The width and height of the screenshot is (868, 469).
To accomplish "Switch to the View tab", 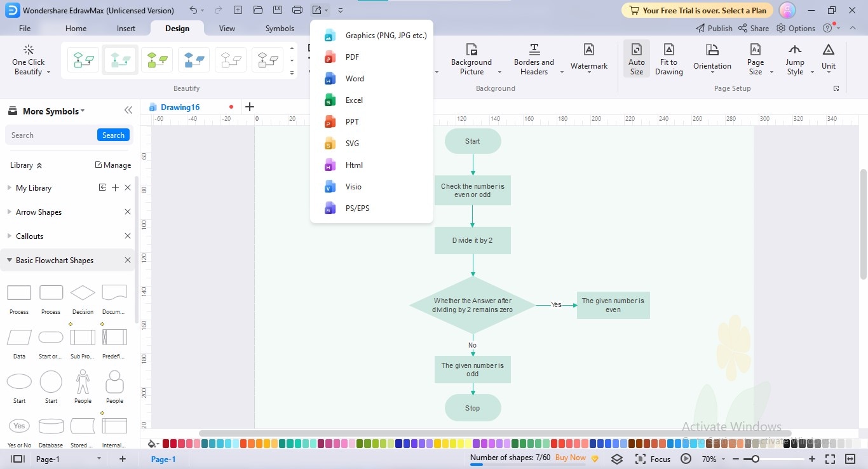I will 227,29.
